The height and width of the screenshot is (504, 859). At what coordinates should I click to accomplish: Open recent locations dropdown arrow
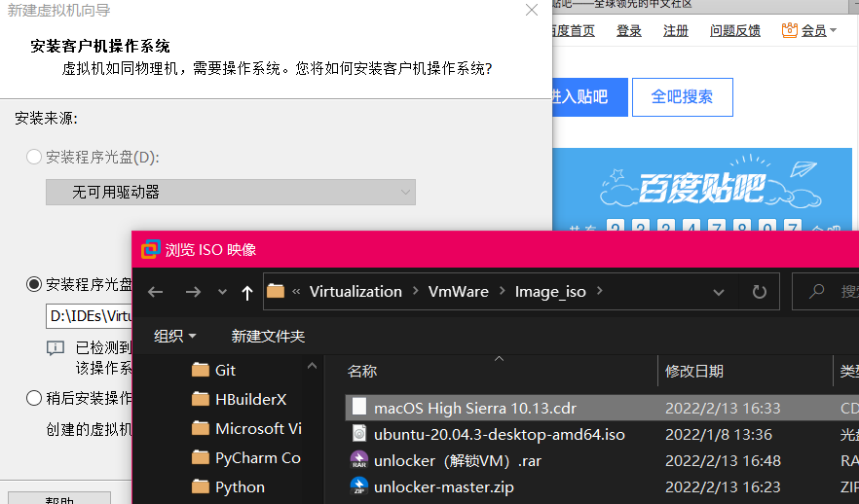[222, 292]
